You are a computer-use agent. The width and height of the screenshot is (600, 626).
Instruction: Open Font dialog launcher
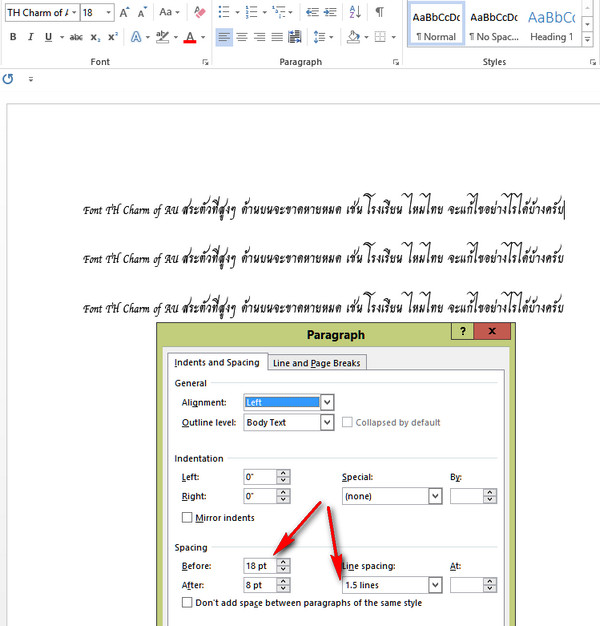tap(205, 62)
